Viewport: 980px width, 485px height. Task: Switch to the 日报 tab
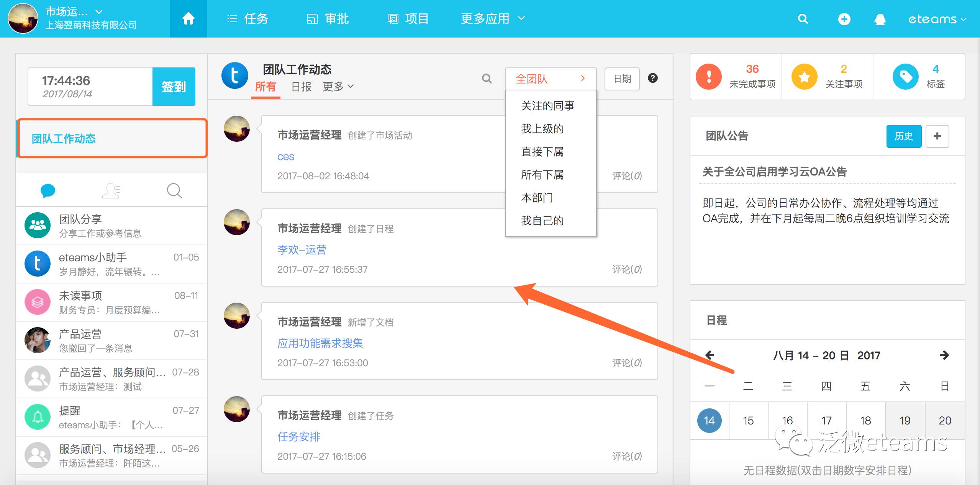coord(301,87)
